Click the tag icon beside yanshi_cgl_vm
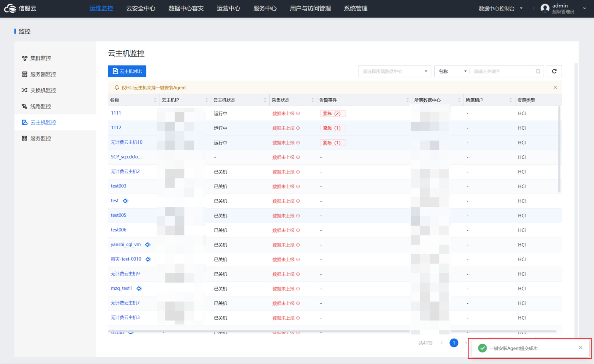 point(147,245)
